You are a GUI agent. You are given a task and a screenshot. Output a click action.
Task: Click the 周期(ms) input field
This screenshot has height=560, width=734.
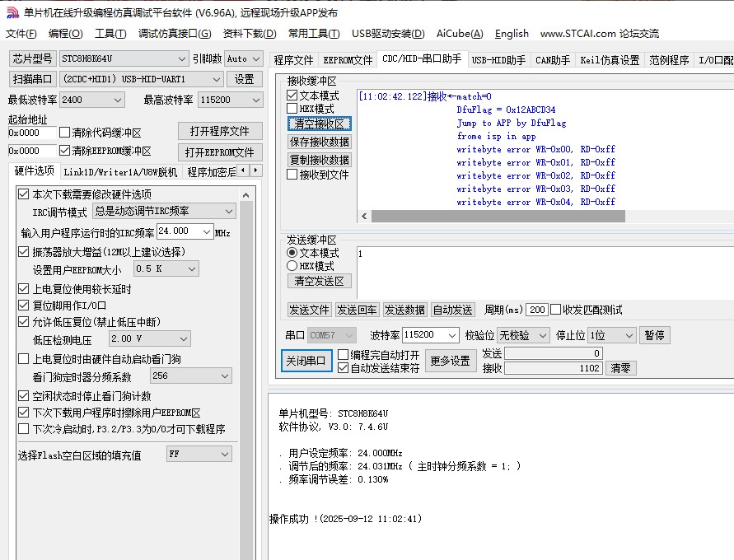(x=536, y=310)
